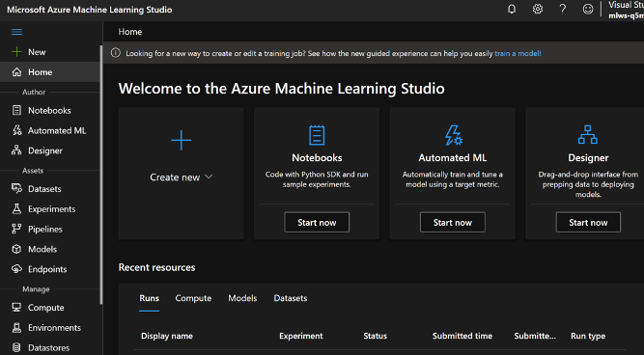Image resolution: width=644 pixels, height=355 pixels.
Task: Expand the Create new dropdown chevron
Action: click(x=209, y=177)
